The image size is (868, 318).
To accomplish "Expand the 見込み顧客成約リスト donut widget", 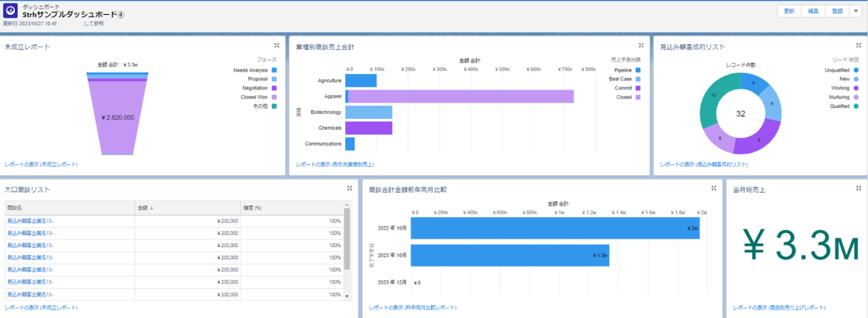I will click(858, 46).
